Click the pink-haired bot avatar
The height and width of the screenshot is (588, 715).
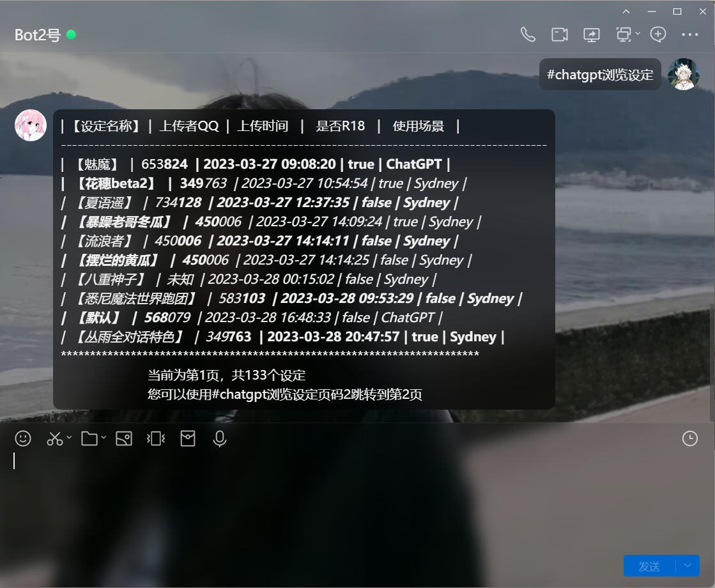[x=30, y=125]
